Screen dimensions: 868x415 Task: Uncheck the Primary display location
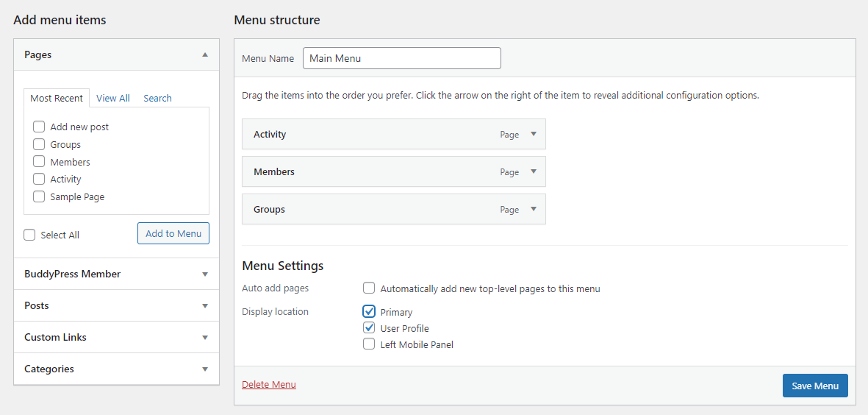click(369, 311)
